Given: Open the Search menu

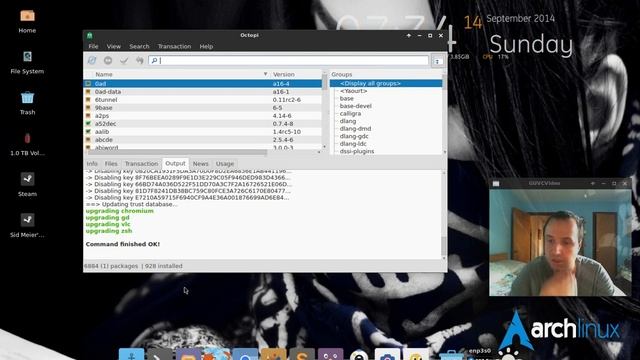Looking at the screenshot, I should click(x=139, y=47).
